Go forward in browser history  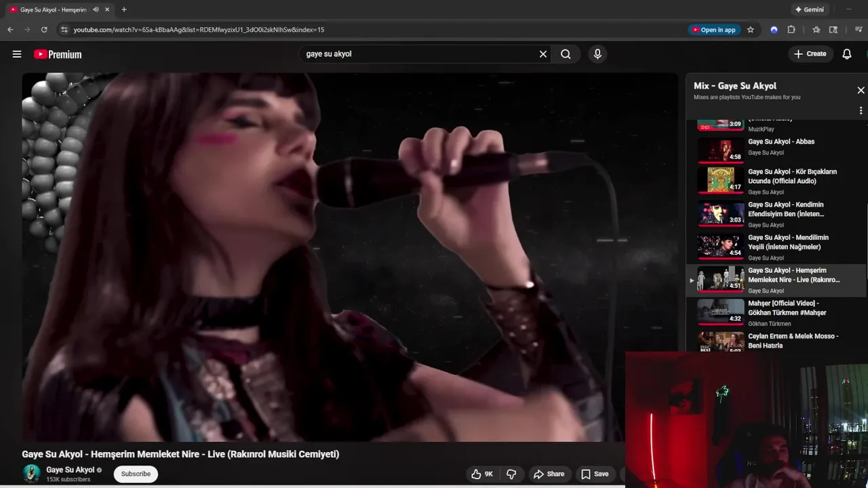click(27, 30)
